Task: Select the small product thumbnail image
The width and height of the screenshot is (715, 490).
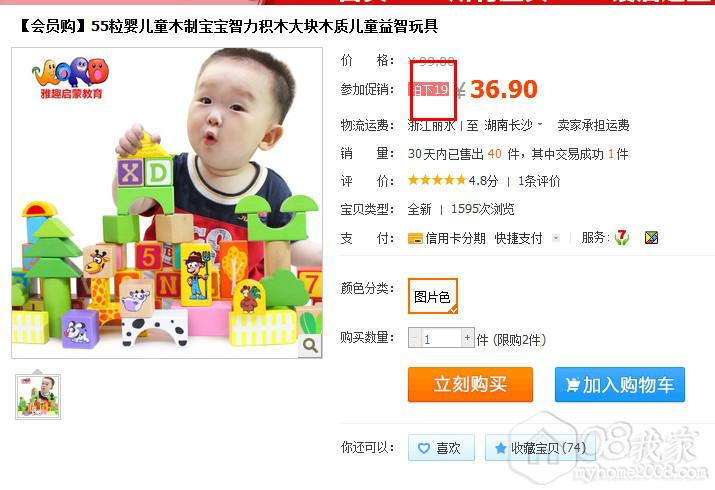Action: (x=38, y=397)
